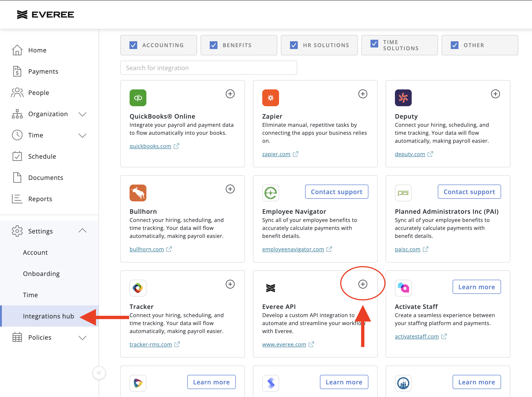The width and height of the screenshot is (532, 397).
Task: Open the Payments page in sidebar
Action: [43, 71]
